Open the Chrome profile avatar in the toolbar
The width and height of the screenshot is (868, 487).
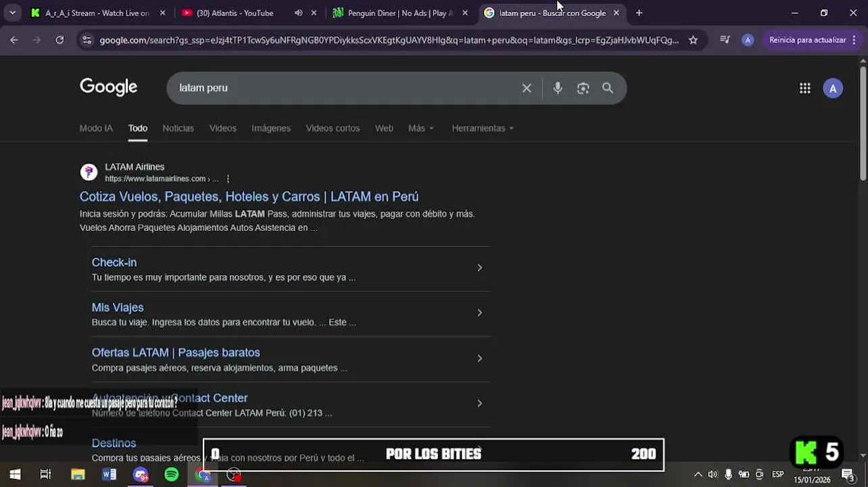pyautogui.click(x=748, y=40)
